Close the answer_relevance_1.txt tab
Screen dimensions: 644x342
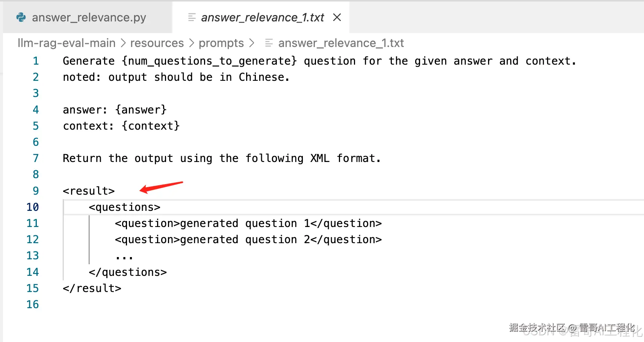337,17
